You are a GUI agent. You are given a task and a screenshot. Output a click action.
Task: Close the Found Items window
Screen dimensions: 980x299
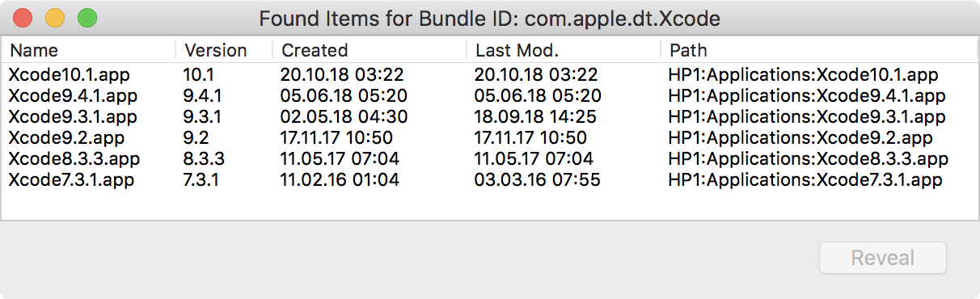(x=23, y=17)
